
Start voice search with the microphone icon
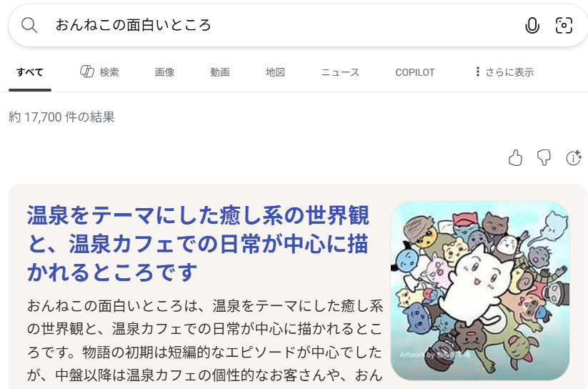(532, 26)
